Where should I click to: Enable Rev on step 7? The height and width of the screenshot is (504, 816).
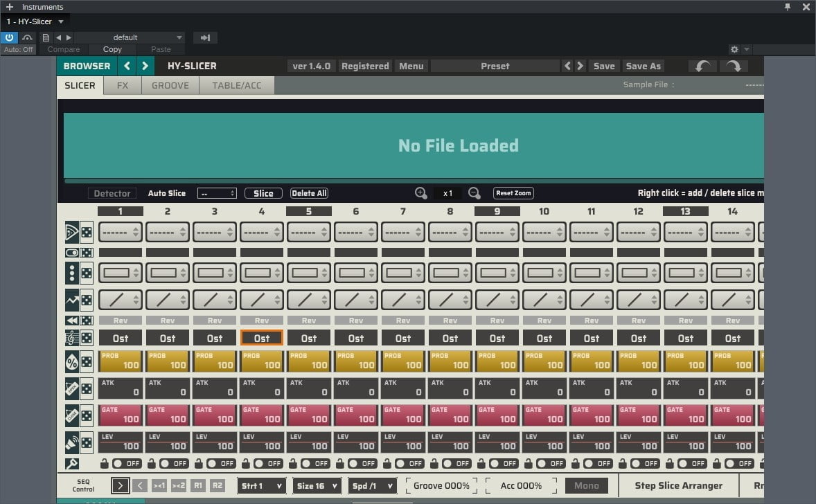coord(402,321)
